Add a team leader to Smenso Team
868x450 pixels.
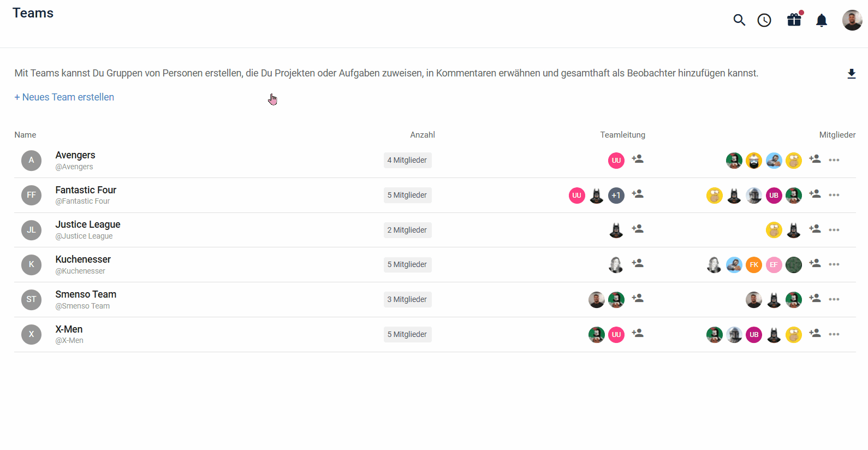pyautogui.click(x=638, y=299)
